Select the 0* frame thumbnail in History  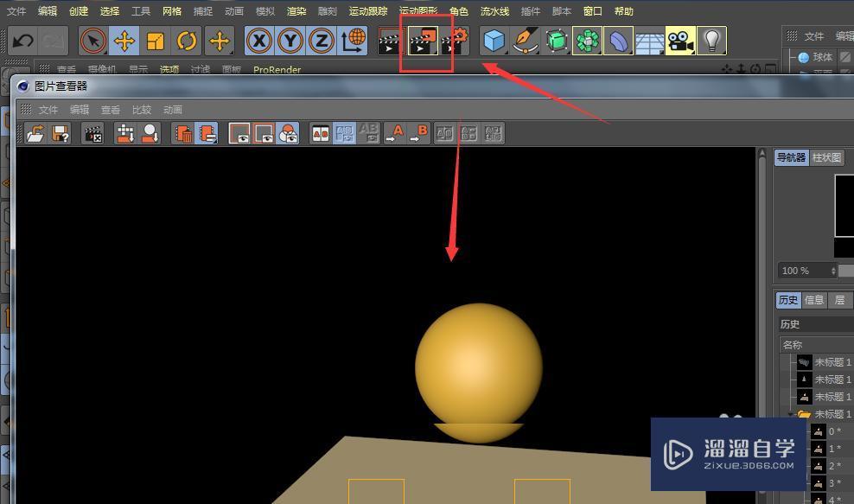[x=819, y=431]
